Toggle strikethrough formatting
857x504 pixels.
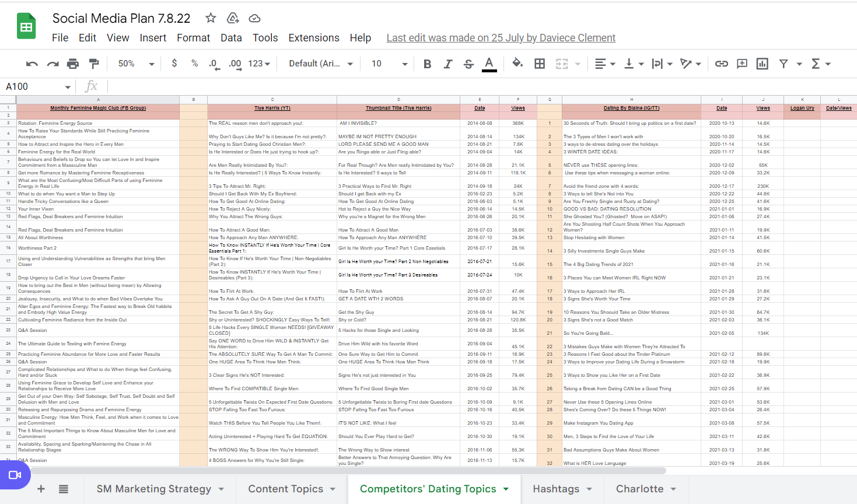click(x=468, y=64)
